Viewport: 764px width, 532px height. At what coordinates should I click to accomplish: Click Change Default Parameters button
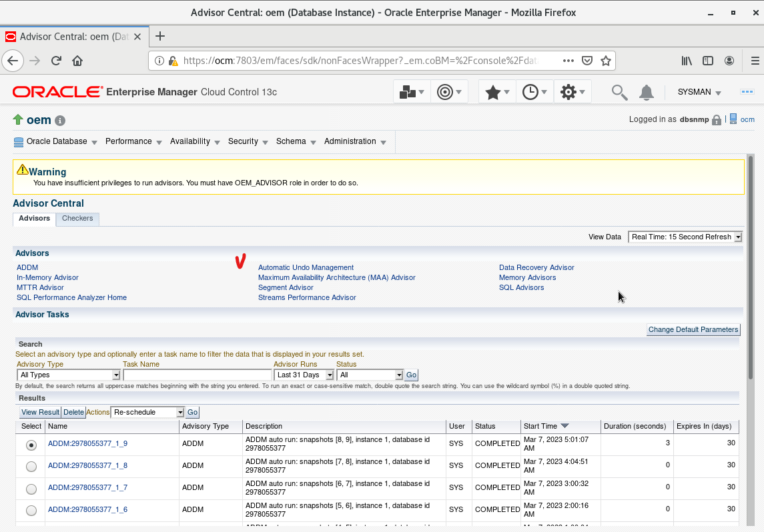pos(693,329)
